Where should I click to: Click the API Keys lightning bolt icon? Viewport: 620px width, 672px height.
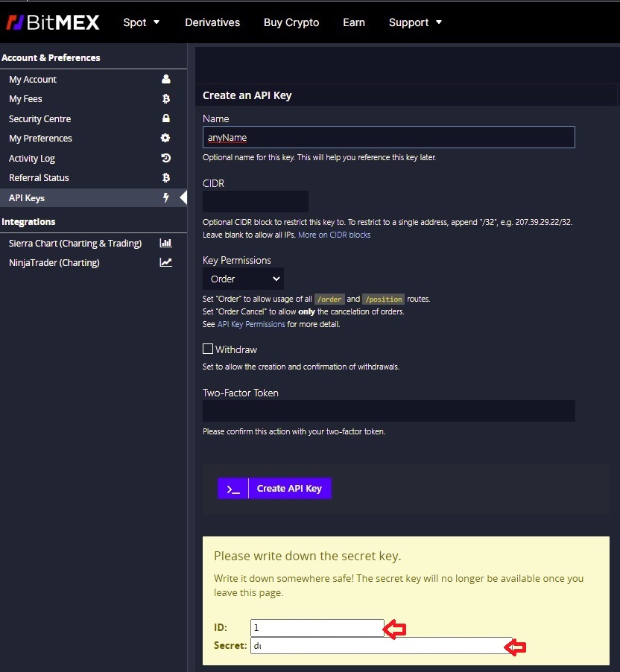166,197
